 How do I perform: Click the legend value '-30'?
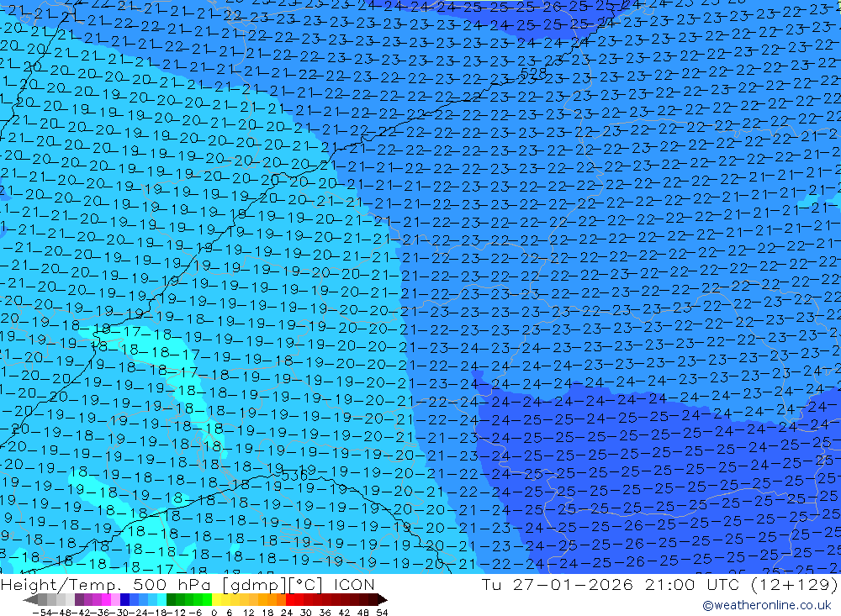pos(121,613)
